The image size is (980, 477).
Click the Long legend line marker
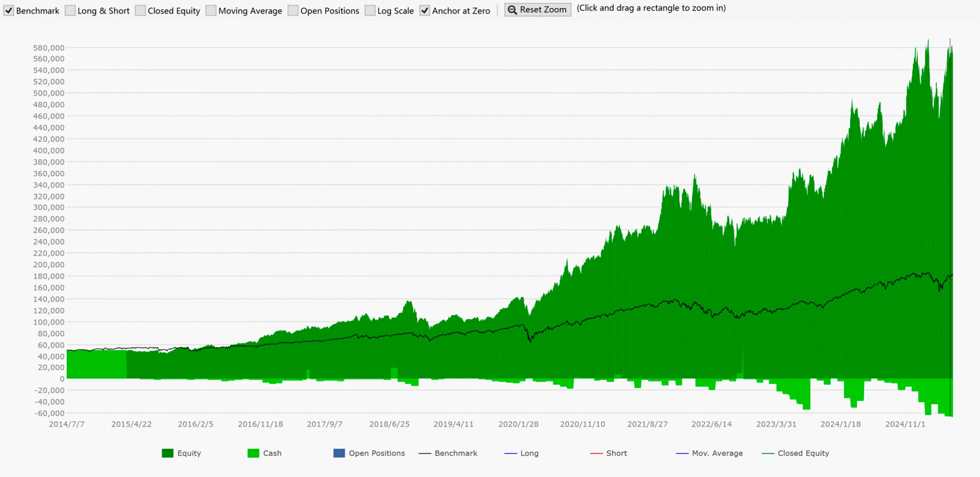point(511,453)
